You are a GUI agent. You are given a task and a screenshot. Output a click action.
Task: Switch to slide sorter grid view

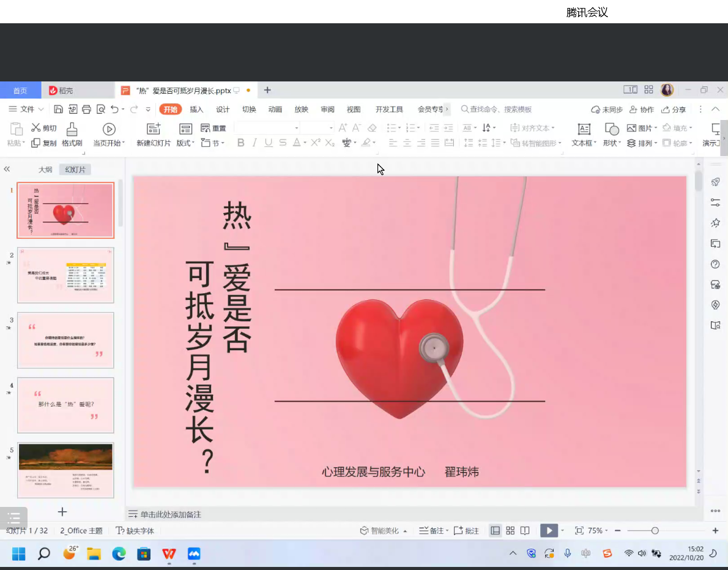click(510, 531)
